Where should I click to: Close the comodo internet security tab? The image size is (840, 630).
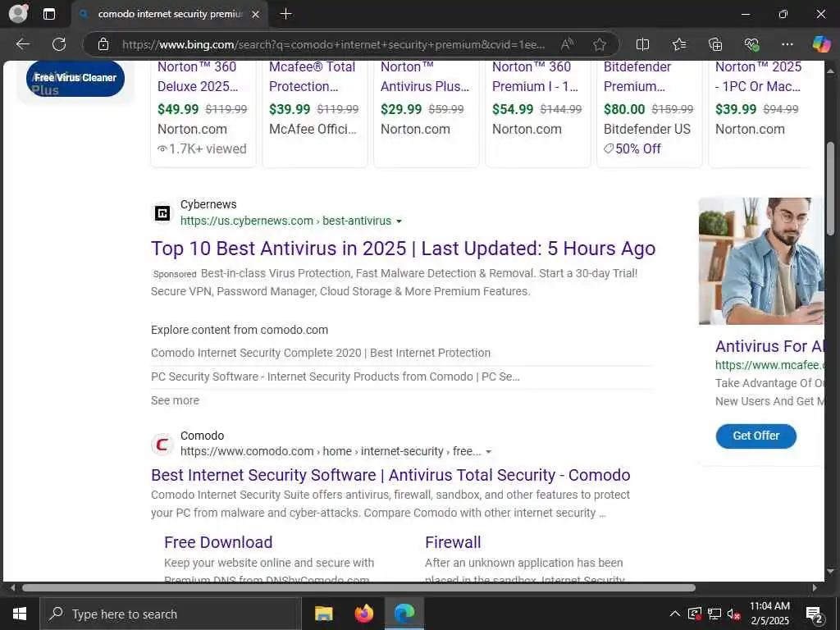[x=256, y=14]
